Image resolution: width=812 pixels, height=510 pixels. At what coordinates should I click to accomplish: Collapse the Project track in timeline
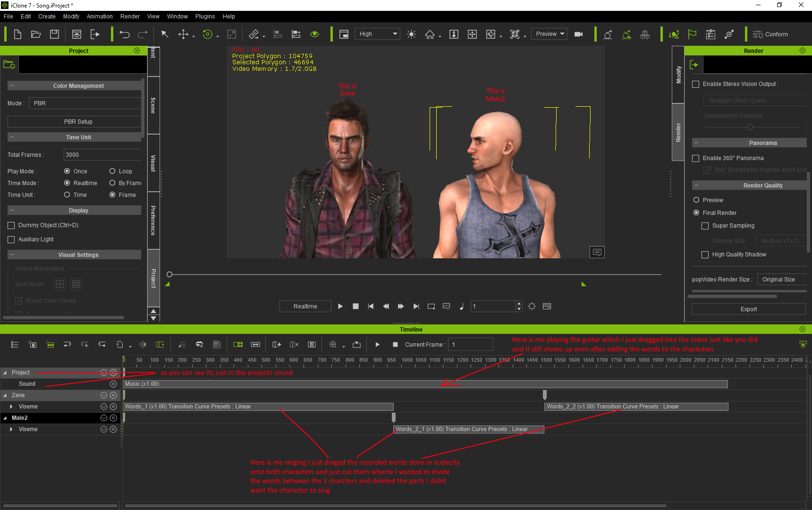pos(5,373)
